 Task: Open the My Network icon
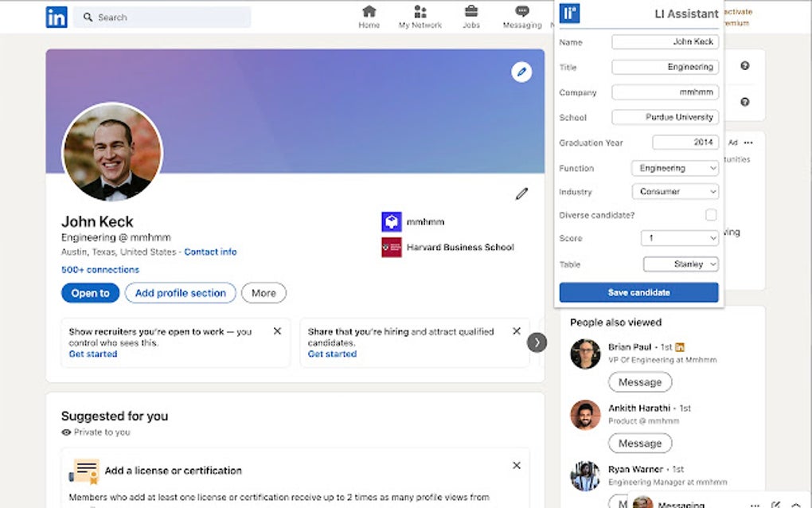[x=420, y=13]
